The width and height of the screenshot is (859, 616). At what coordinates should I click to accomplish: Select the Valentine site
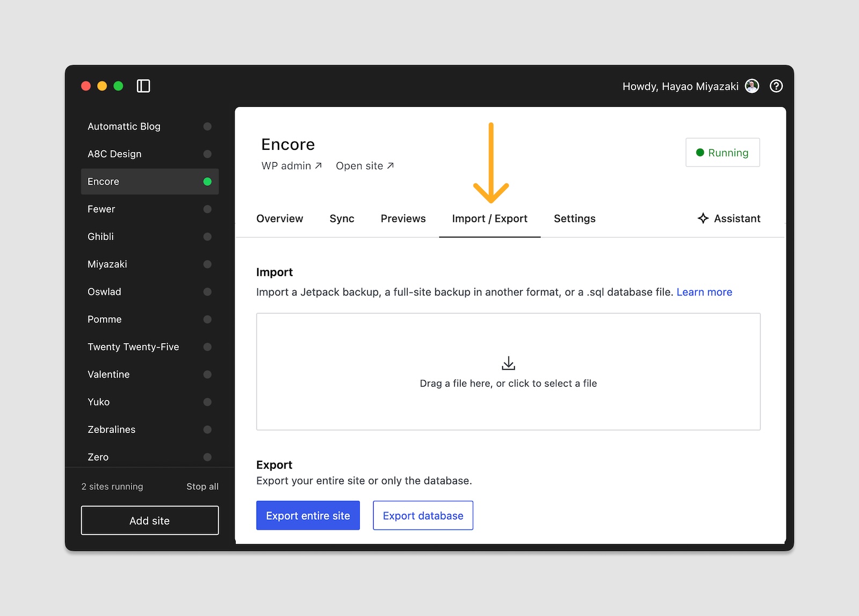(x=150, y=374)
